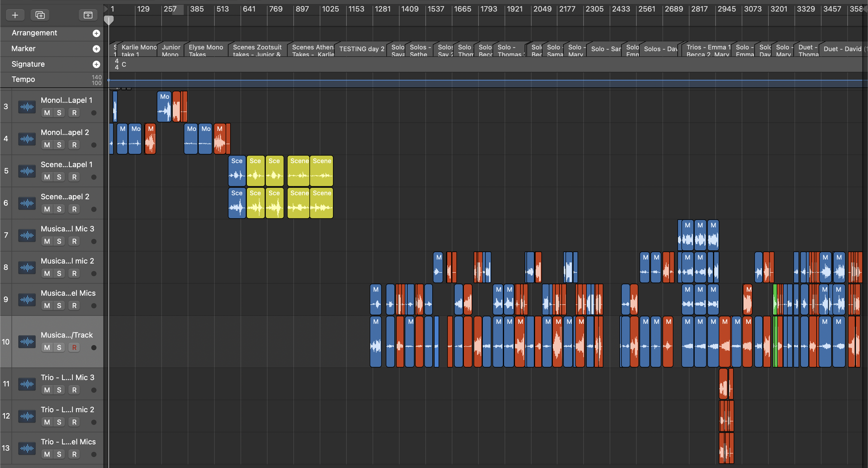Toggle record enable on Musica.../Track
This screenshot has height=468, width=868.
pyautogui.click(x=74, y=348)
